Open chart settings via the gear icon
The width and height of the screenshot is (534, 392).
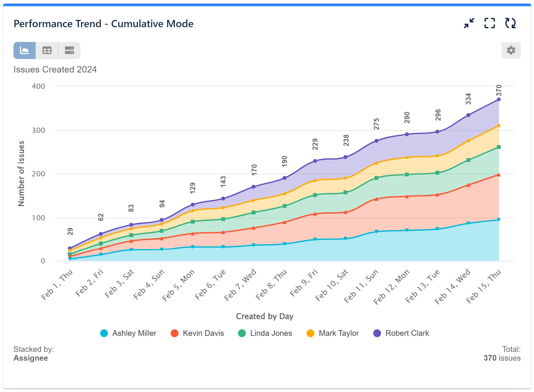pos(511,50)
